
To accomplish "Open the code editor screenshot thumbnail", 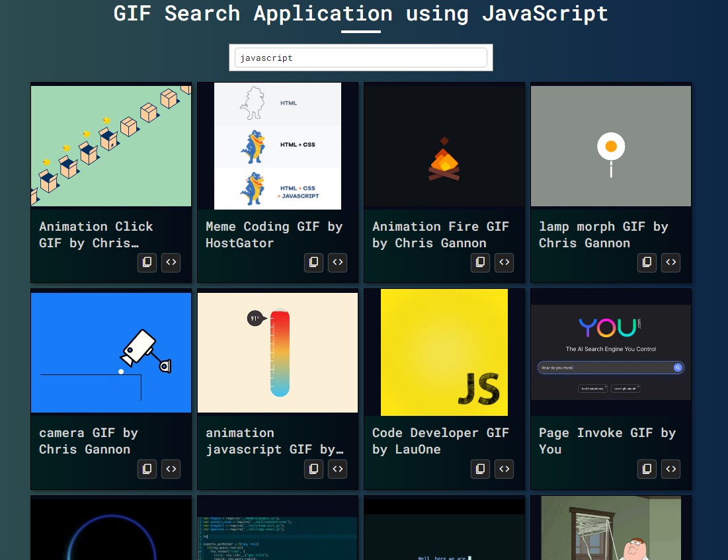I will coord(278,538).
